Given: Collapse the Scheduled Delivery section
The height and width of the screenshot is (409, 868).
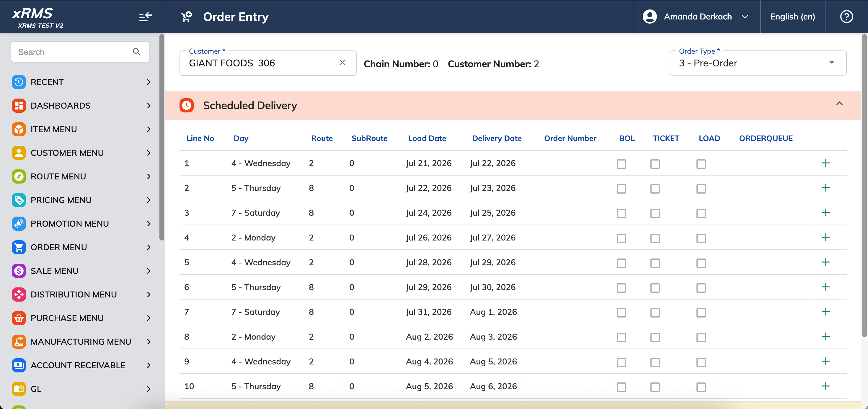Looking at the screenshot, I should pyautogui.click(x=839, y=104).
